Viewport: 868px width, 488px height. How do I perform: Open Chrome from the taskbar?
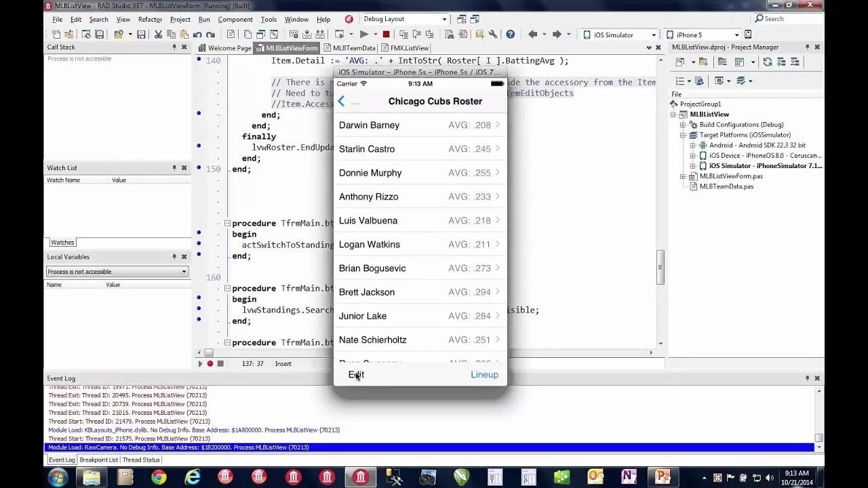coord(159,477)
